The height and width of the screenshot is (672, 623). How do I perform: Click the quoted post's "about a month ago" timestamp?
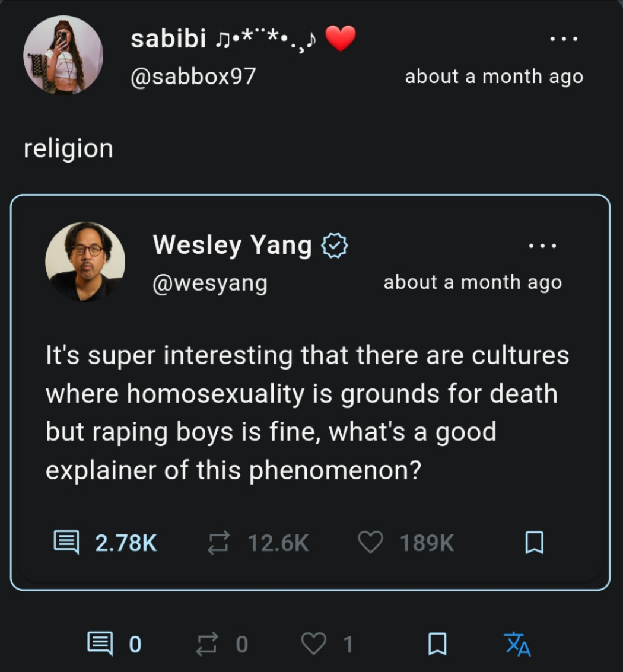coord(472,282)
